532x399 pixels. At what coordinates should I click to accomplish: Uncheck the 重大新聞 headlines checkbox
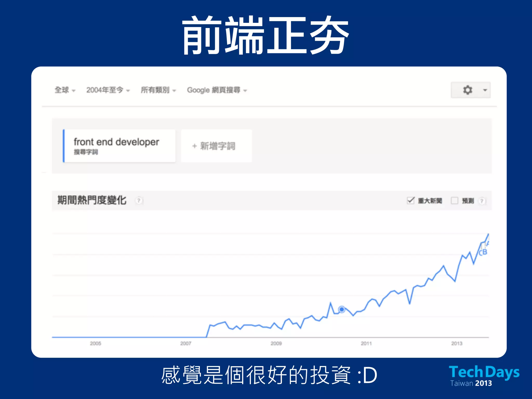pyautogui.click(x=411, y=200)
